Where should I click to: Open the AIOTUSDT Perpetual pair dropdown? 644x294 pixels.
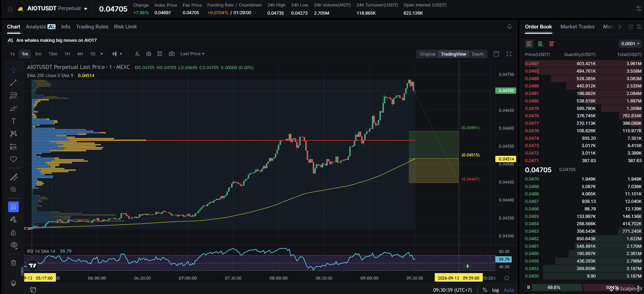58,9
